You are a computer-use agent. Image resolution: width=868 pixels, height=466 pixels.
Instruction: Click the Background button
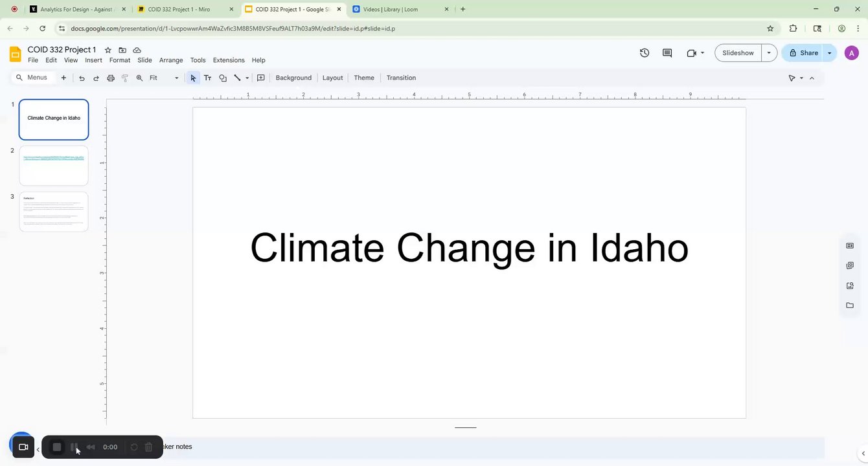(293, 78)
